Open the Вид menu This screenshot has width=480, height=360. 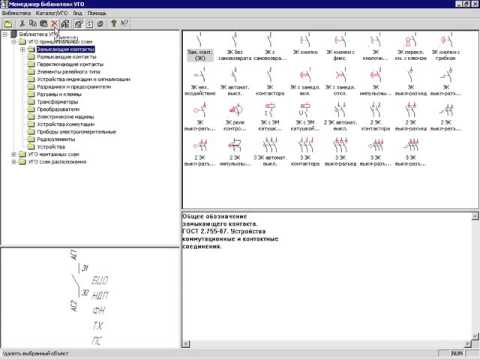(x=78, y=13)
